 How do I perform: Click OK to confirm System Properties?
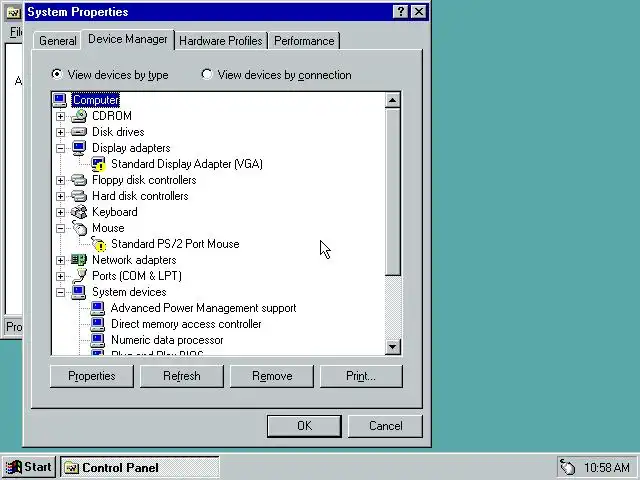(x=304, y=426)
